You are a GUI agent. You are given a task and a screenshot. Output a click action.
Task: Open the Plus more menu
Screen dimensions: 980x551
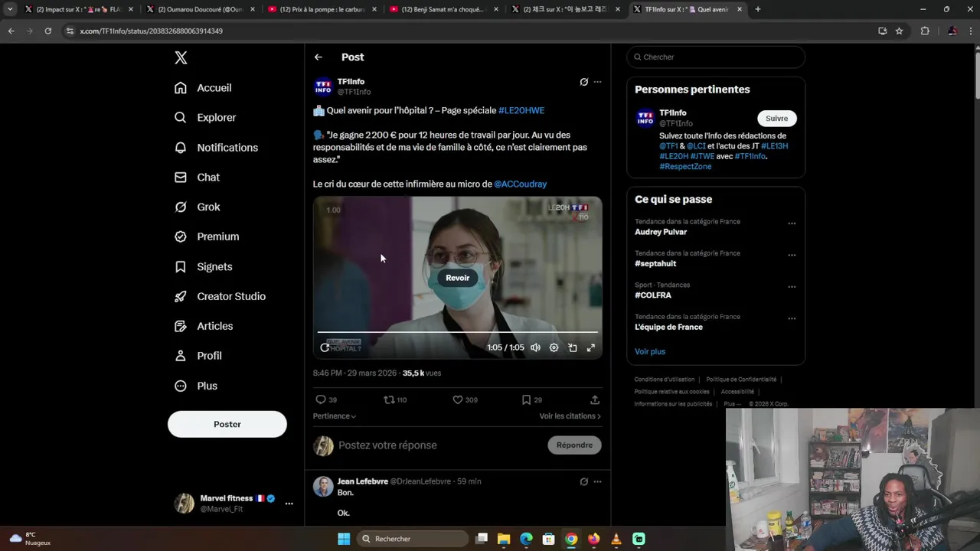[196, 386]
